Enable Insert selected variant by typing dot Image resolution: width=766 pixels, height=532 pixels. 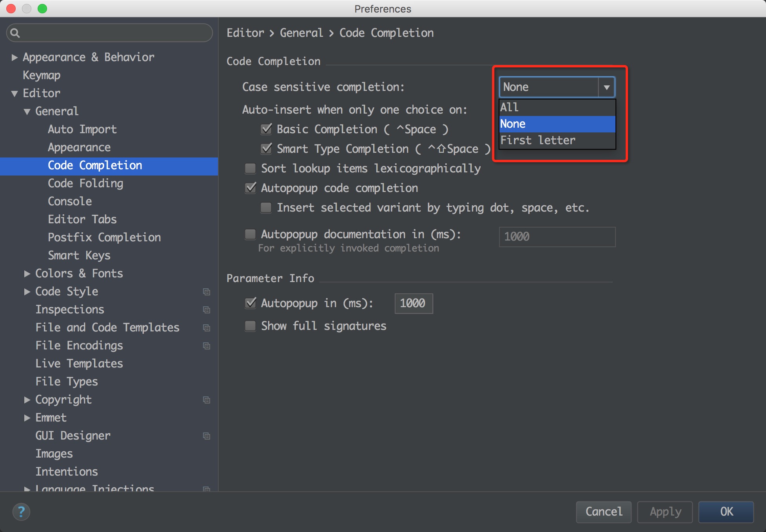coord(266,208)
